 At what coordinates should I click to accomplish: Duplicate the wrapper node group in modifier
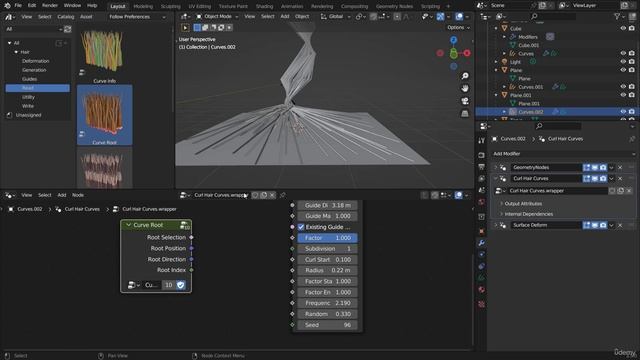click(x=620, y=191)
